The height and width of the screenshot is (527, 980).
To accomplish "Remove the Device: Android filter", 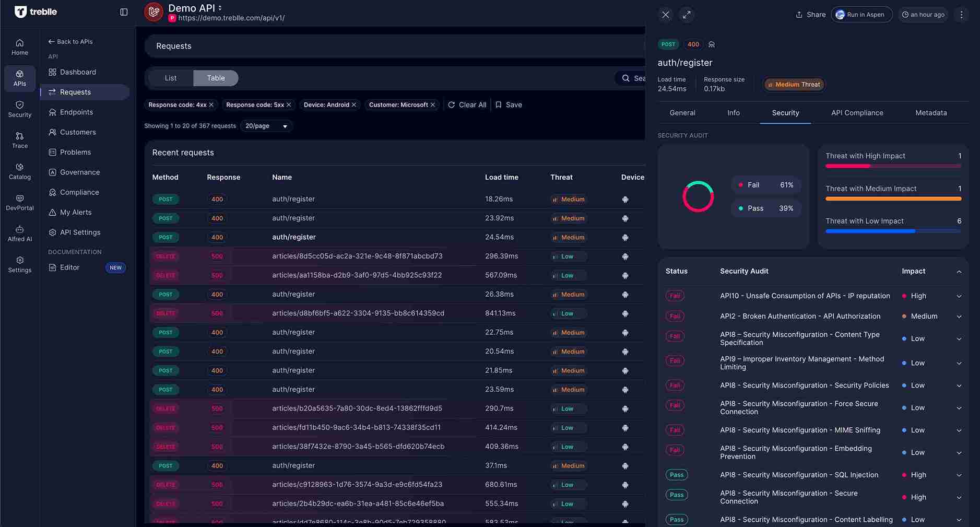I will 353,104.
